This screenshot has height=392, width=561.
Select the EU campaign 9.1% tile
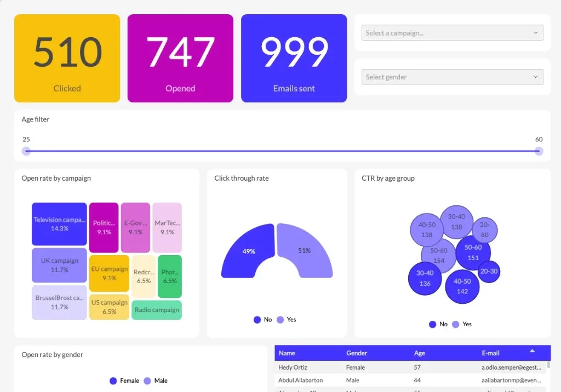(x=109, y=273)
